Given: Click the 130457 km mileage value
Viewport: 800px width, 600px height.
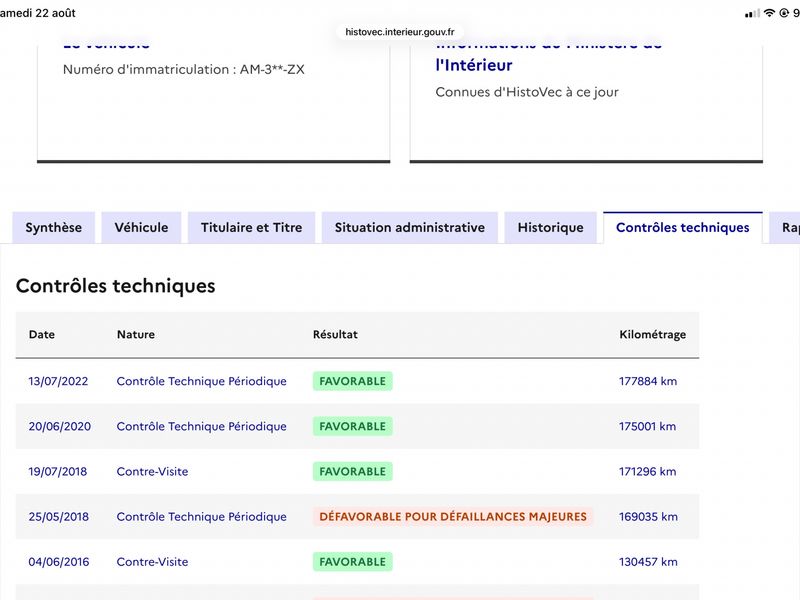Looking at the screenshot, I should point(648,562).
